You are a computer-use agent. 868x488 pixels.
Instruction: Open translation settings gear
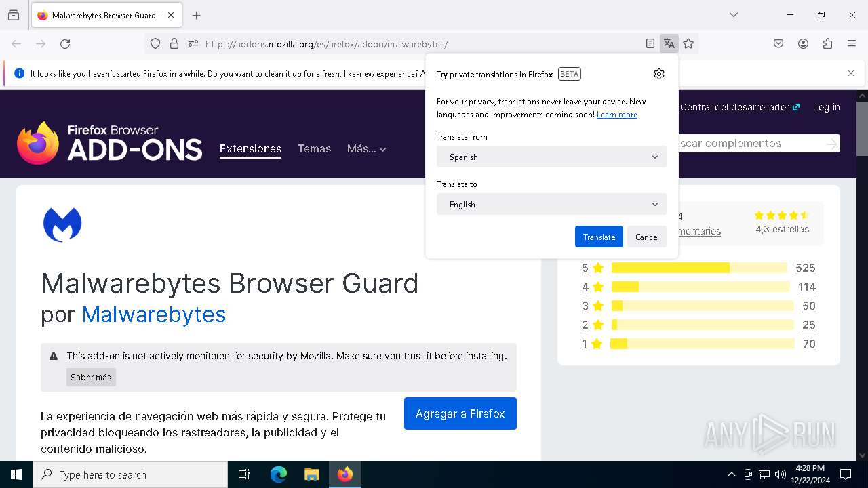[x=659, y=74]
